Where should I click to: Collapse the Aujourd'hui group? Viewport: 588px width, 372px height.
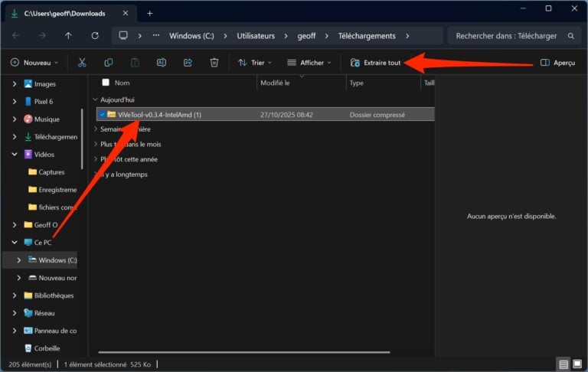point(95,100)
